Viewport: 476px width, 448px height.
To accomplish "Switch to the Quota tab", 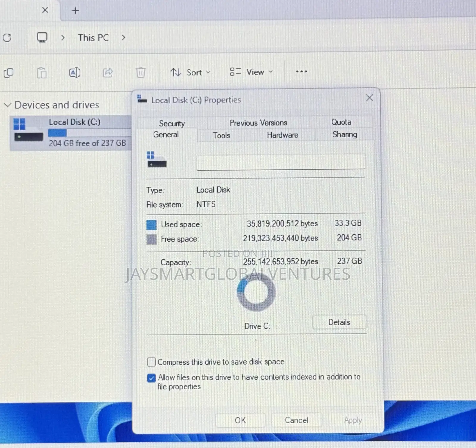I will click(341, 122).
